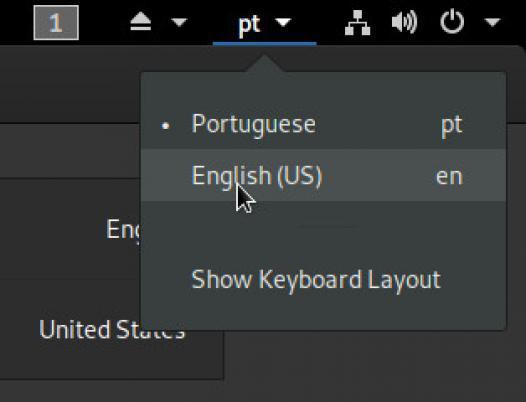The height and width of the screenshot is (402, 526).
Task: Click the en code in the English row
Action: click(449, 177)
